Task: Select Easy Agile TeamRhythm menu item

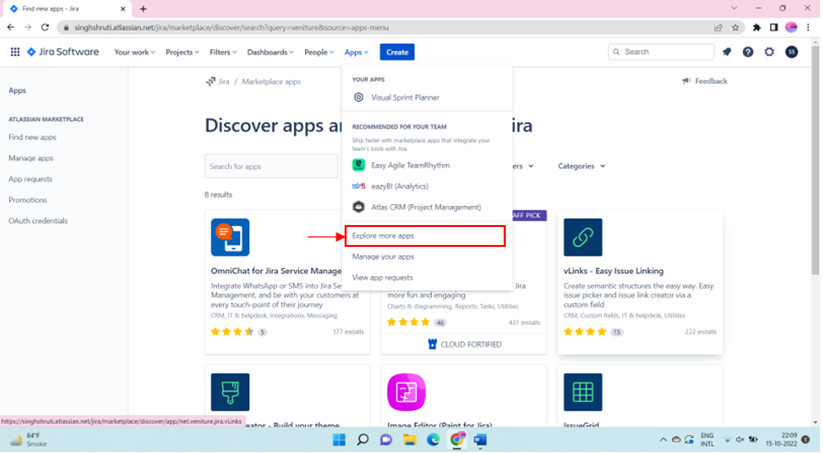Action: pos(427,165)
